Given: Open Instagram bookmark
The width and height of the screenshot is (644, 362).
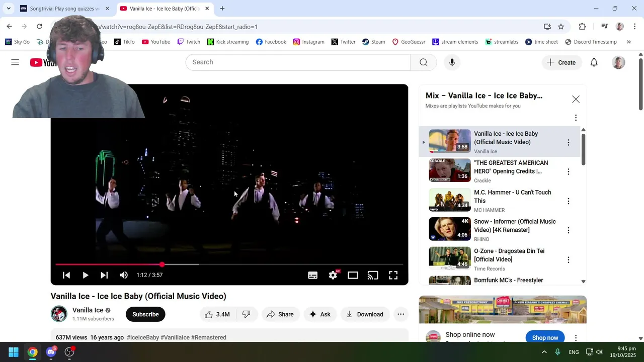Looking at the screenshot, I should [308, 42].
